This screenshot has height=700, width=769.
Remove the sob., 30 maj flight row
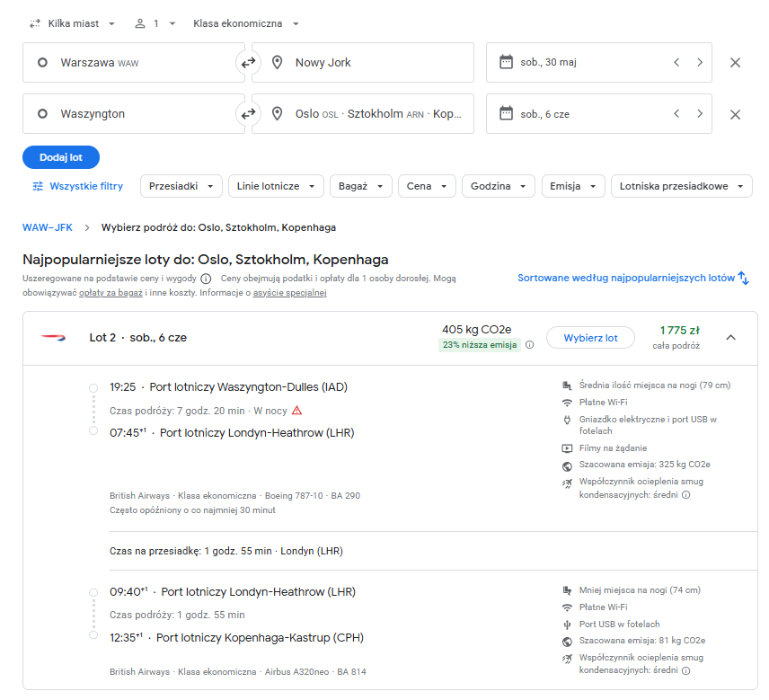[x=735, y=62]
